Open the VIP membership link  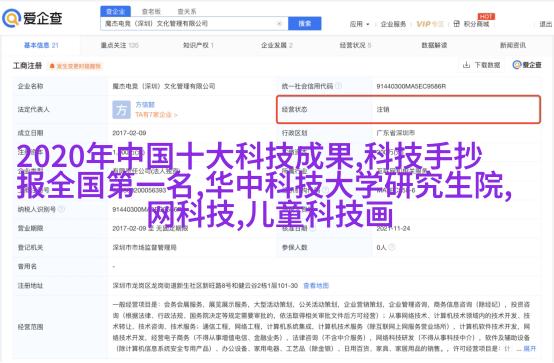(x=429, y=24)
